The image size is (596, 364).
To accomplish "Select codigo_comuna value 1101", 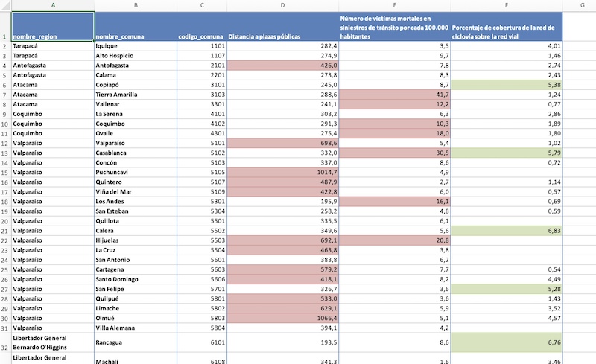I will 202,46.
